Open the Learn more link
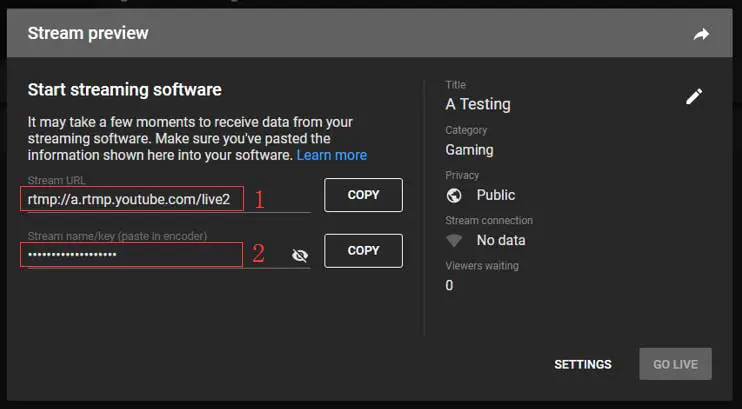 [x=332, y=155]
